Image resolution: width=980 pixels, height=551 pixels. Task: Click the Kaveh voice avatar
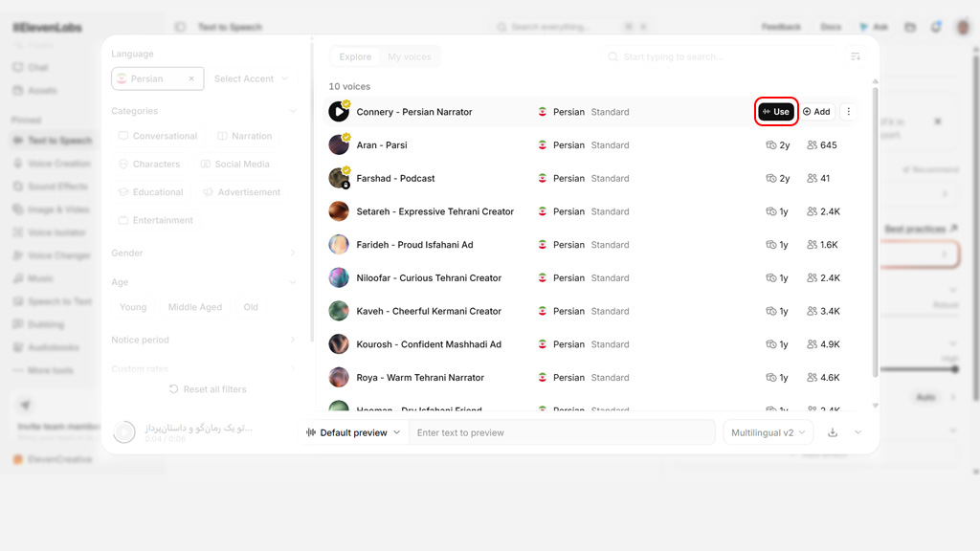click(x=339, y=311)
